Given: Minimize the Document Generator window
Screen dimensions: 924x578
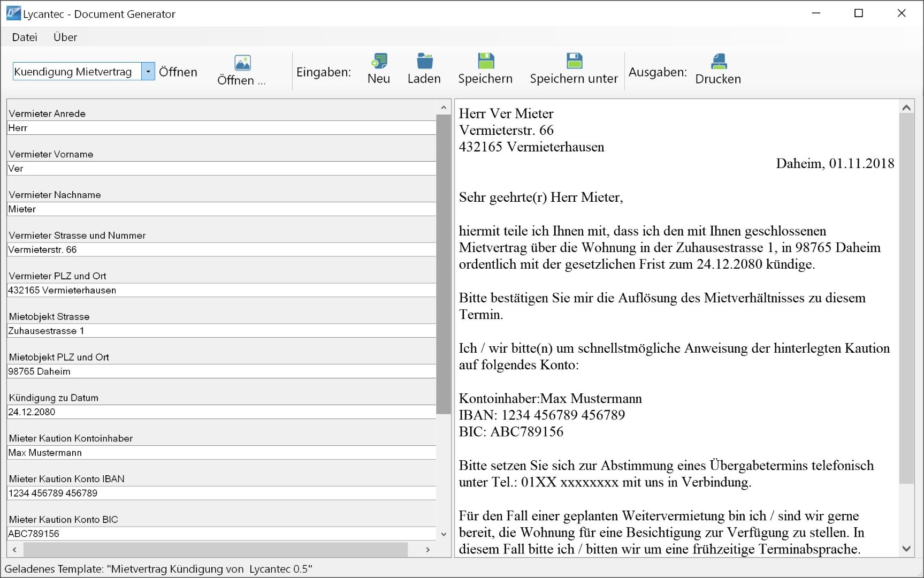Looking at the screenshot, I should (x=816, y=13).
